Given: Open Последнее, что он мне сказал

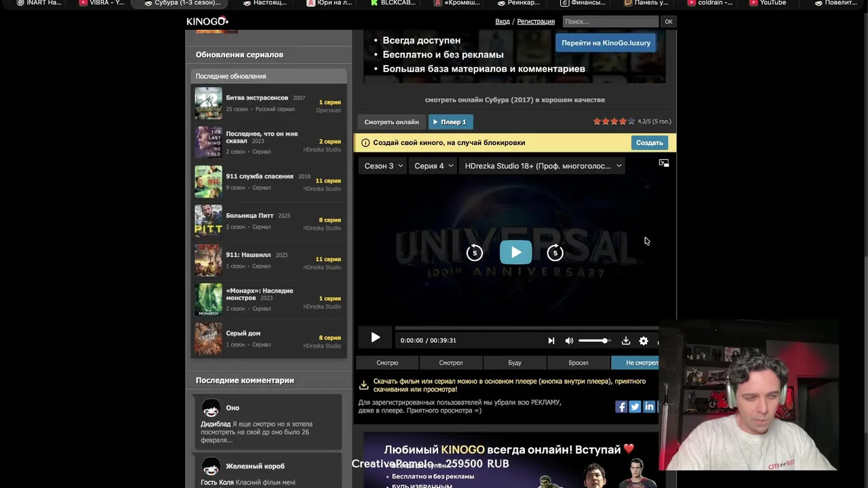Looking at the screenshot, I should pos(262,137).
